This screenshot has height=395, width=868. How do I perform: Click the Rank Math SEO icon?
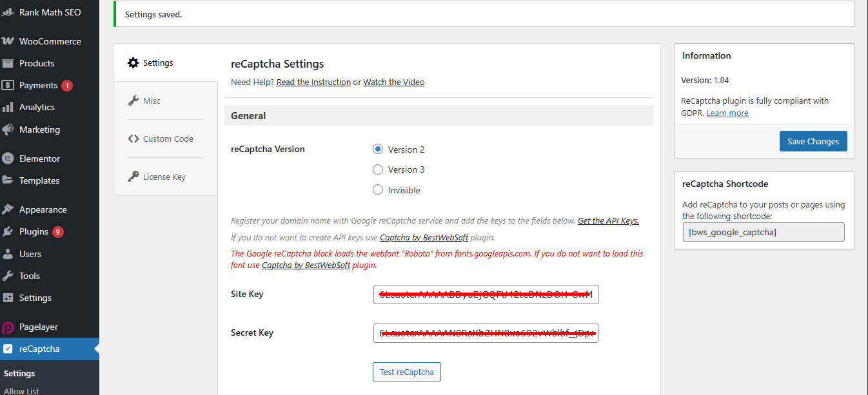(8, 12)
